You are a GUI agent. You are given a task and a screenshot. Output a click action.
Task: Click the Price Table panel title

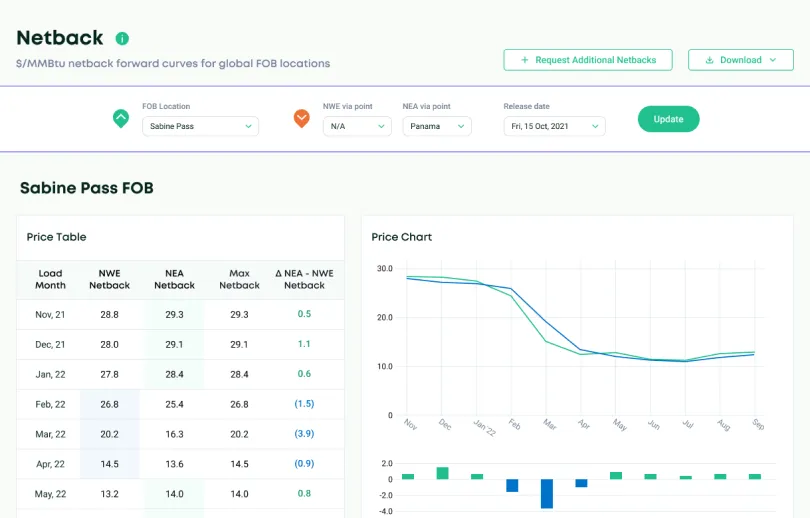pyautogui.click(x=56, y=237)
